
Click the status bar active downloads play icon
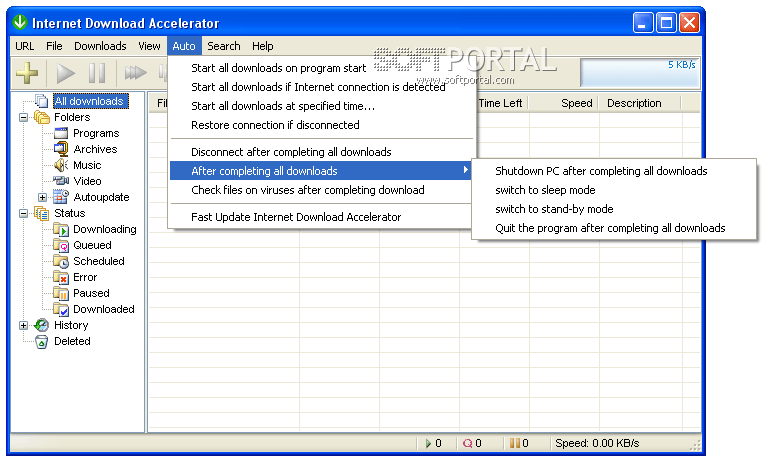pyautogui.click(x=428, y=443)
